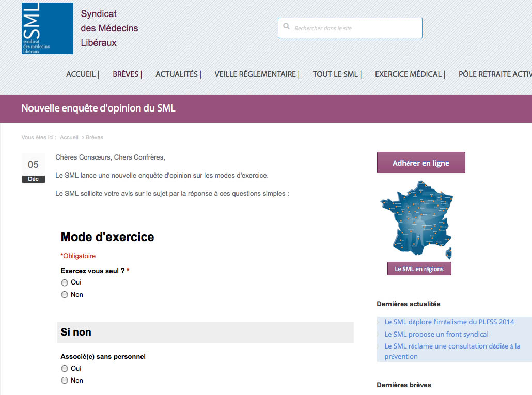
Task: Open the Brèves menu item
Action: coord(126,74)
